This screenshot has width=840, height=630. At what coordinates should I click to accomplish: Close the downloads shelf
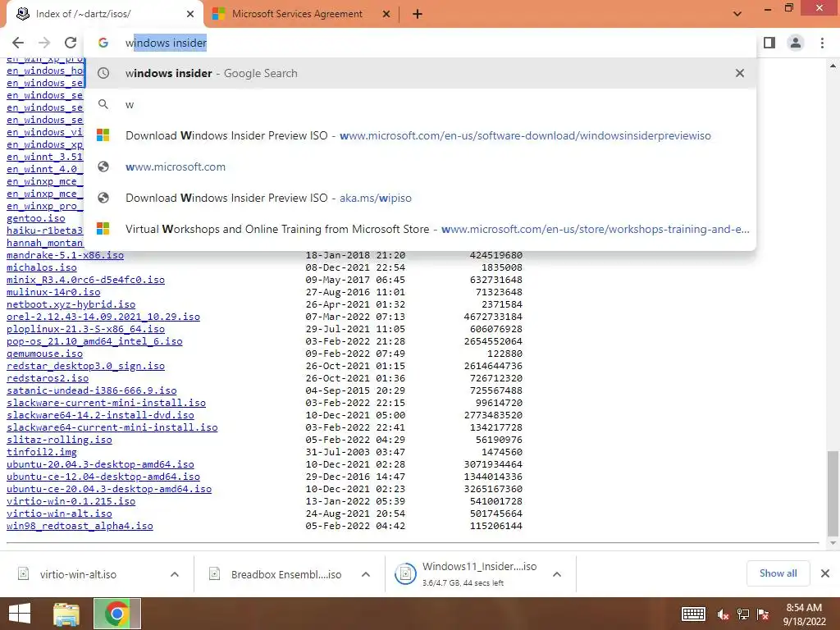point(825,573)
